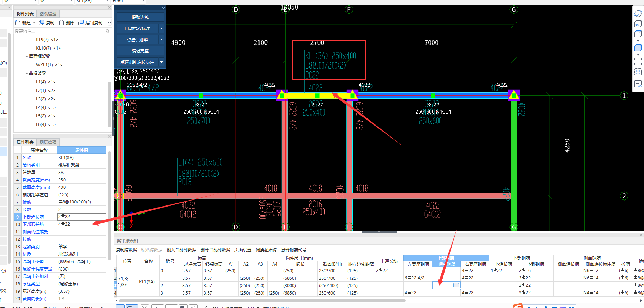Select L6(4) in component tree
Viewport: 644px width, 308px height.
coord(46,124)
